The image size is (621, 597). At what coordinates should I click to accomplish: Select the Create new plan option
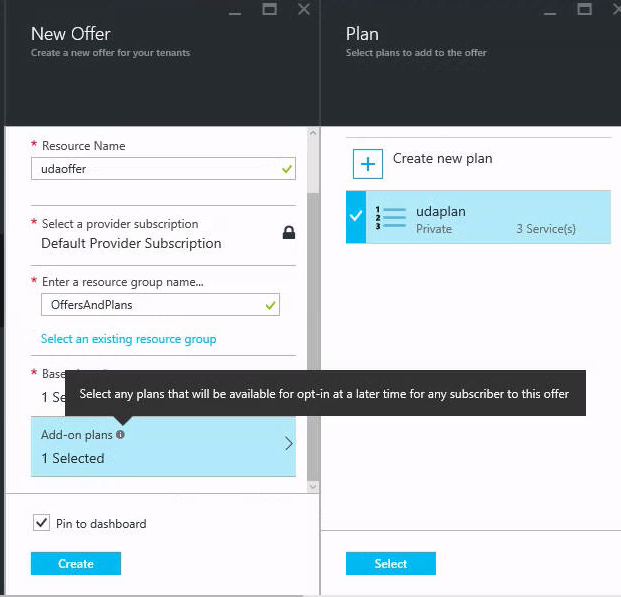442,158
